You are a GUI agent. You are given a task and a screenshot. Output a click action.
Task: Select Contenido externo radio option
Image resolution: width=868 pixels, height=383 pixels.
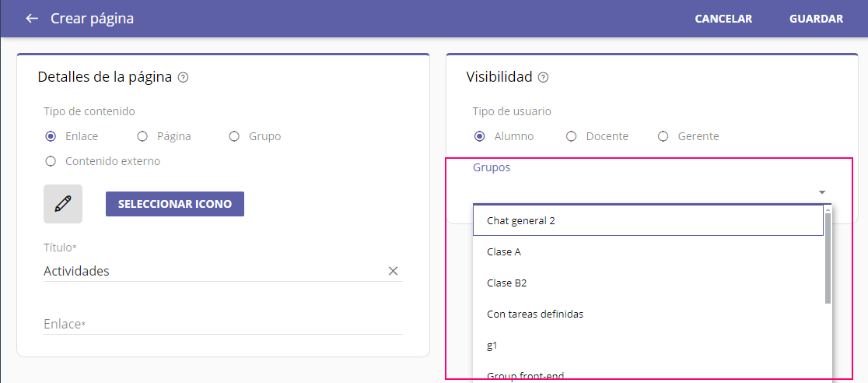click(x=51, y=161)
